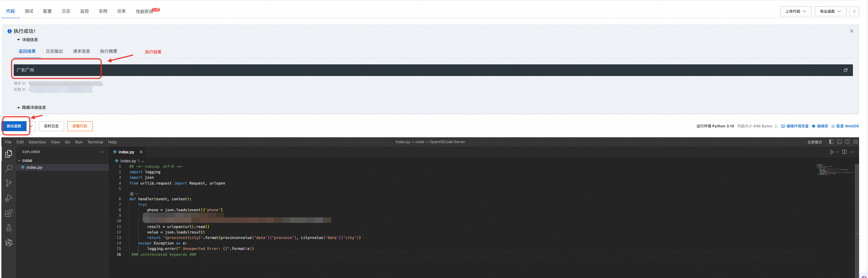Collapse the 详细信息 section

coord(27,40)
